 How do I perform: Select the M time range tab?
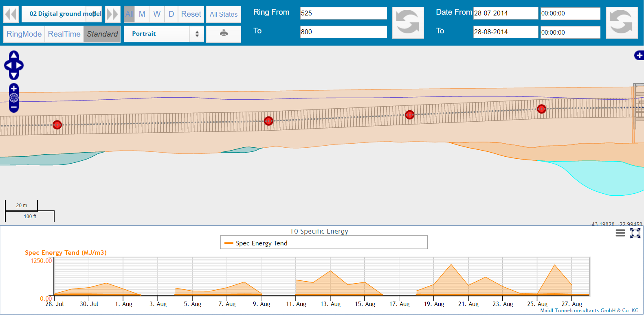tap(142, 14)
